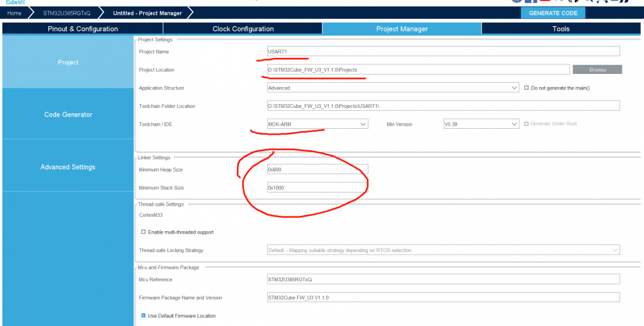Click the Project Location field
Image resolution: width=644 pixels, height=326 pixels.
coord(418,69)
